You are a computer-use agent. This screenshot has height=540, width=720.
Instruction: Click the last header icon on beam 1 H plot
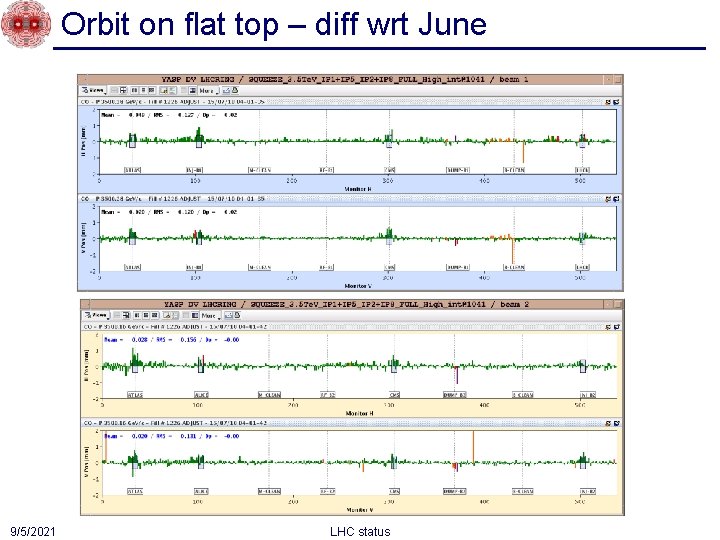616,102
